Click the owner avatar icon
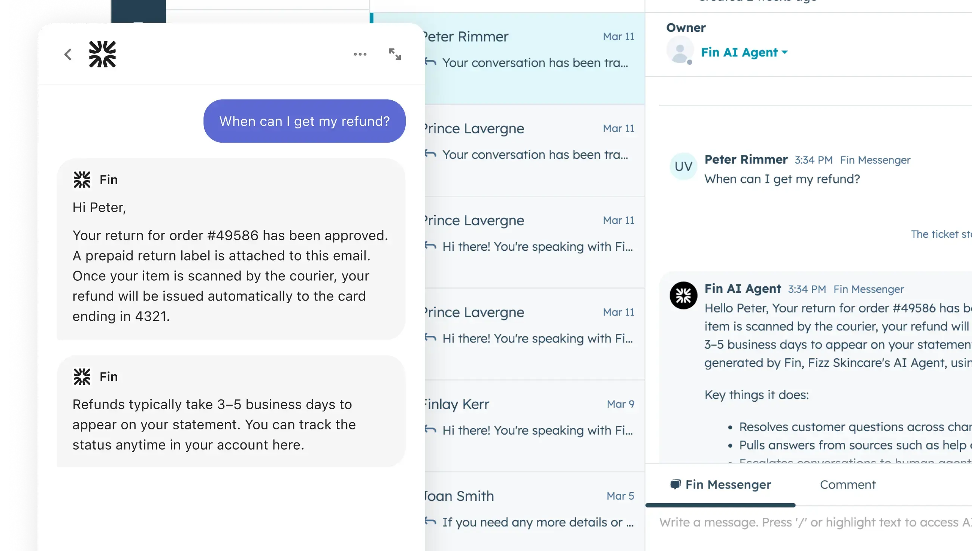This screenshot has height=551, width=980. pos(680,51)
